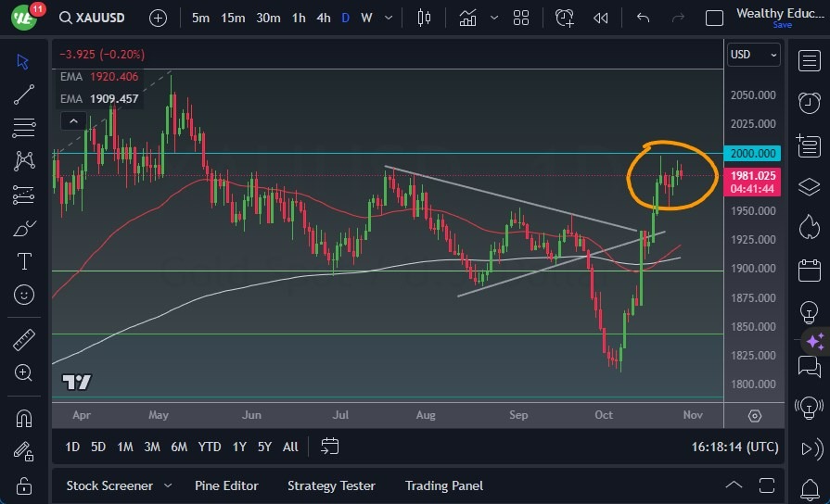Open the go to date calendar
This screenshot has height=504, width=830.
pos(329,447)
